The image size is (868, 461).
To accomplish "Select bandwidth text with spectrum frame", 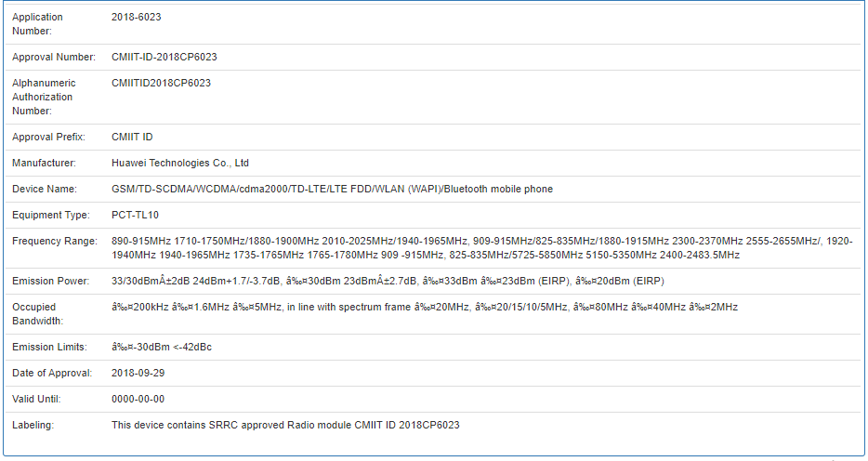I will pyautogui.click(x=425, y=307).
